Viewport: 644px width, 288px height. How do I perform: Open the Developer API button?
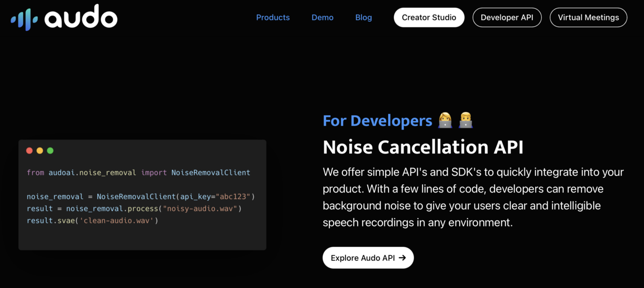pos(507,18)
